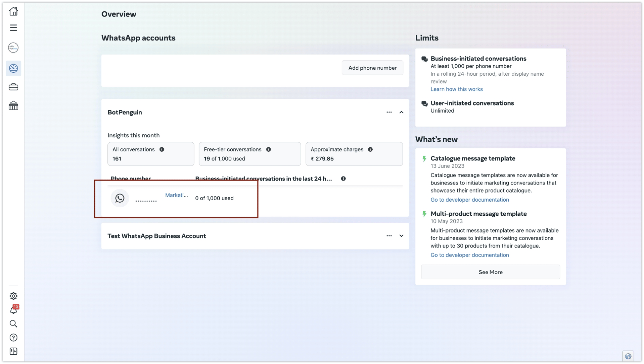
Task: Open the Home icon in the sidebar
Action: [14, 11]
